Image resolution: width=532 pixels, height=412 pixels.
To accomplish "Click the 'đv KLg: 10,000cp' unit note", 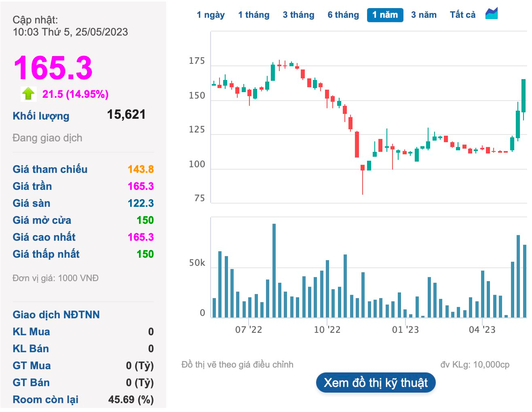I will coord(475,365).
